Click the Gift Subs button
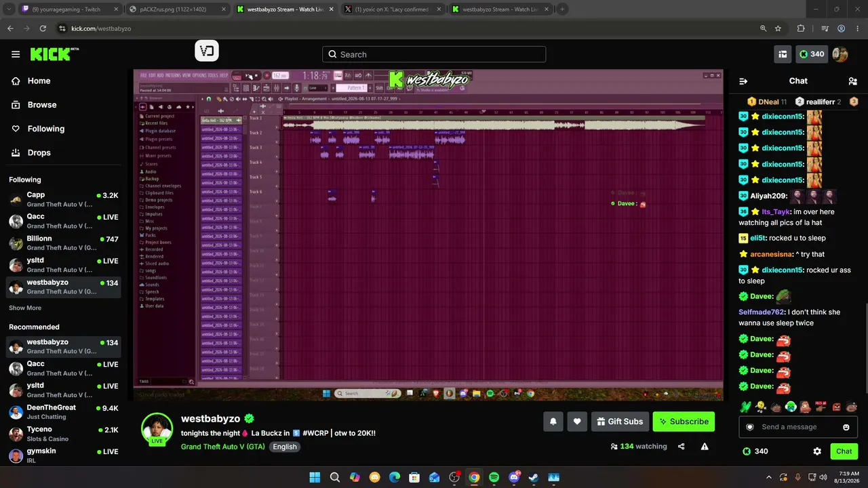868x488 pixels. point(620,422)
